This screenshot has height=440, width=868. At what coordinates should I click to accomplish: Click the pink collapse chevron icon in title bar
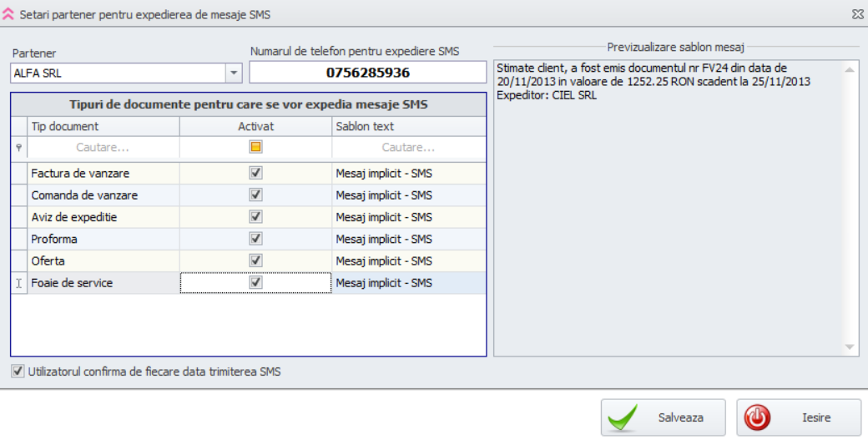coord(8,14)
